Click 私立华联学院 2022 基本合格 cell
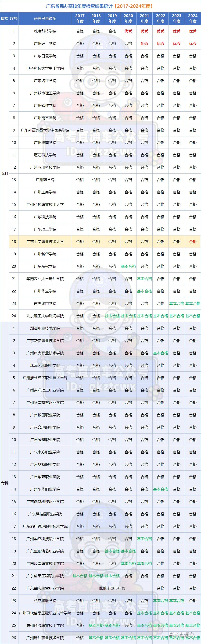The image size is (201, 644). pos(161,601)
